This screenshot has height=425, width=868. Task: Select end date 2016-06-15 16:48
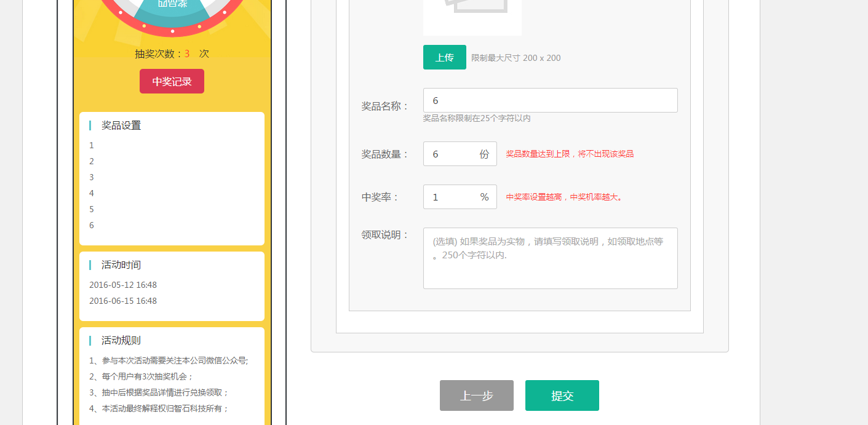123,301
